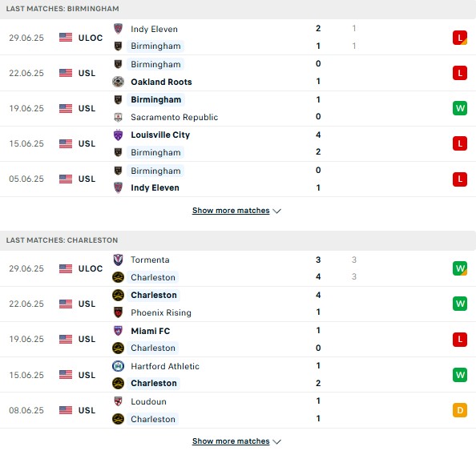Open the L badge for Louisville City match

click(460, 143)
